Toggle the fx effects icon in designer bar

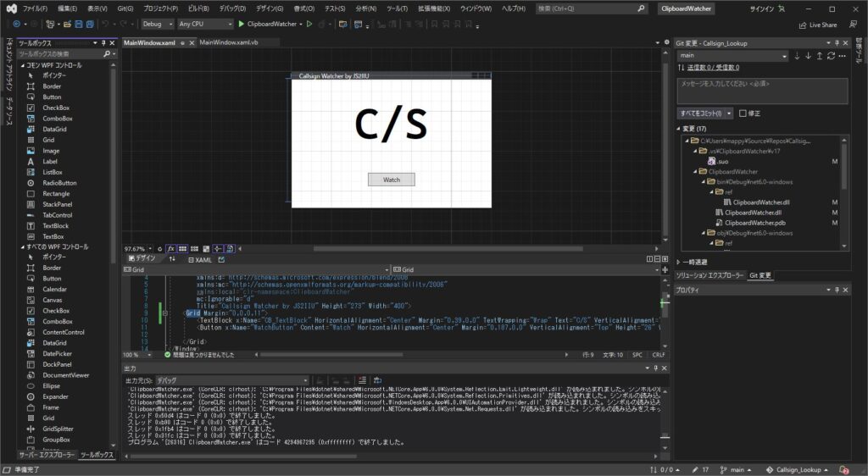(170, 248)
